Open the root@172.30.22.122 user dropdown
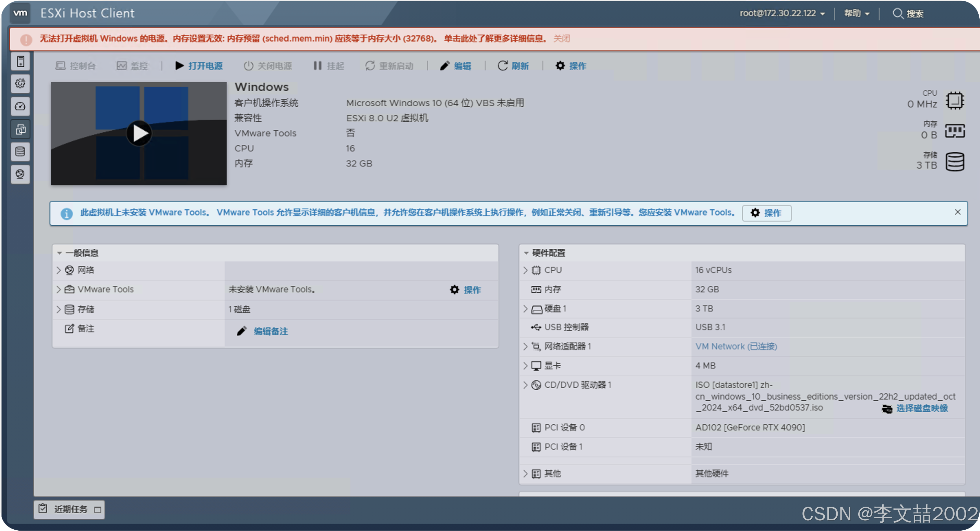The width and height of the screenshot is (980, 531). (x=782, y=13)
